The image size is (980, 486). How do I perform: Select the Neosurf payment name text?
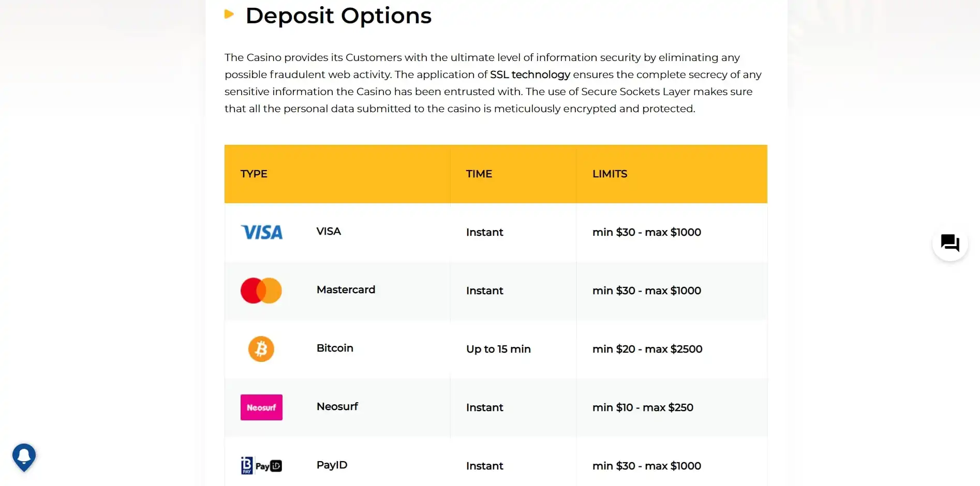[337, 407]
